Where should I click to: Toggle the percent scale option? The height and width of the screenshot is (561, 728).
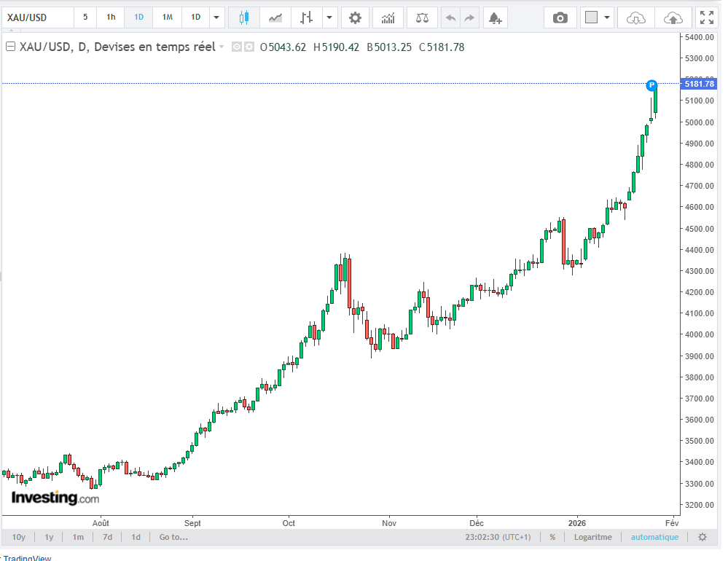(552, 537)
